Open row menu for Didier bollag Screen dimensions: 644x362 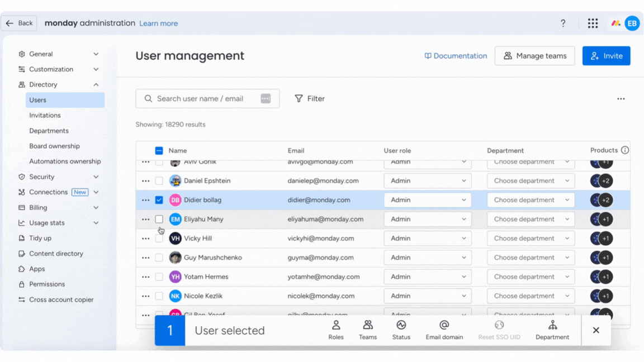click(145, 201)
